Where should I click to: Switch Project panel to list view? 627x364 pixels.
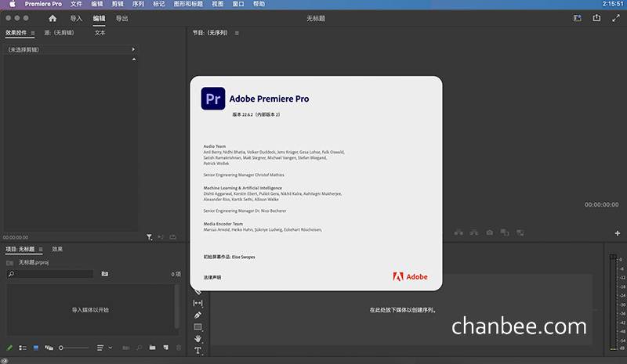point(23,348)
